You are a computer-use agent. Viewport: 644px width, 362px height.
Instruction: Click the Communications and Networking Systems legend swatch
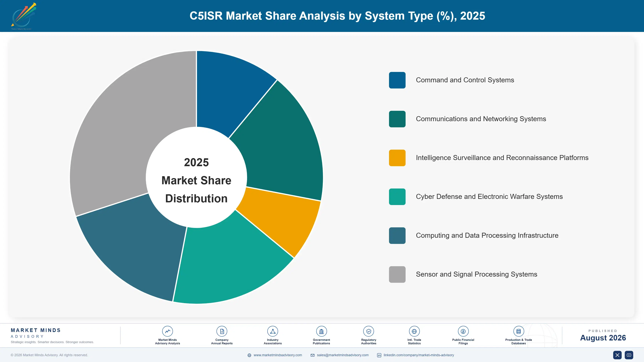(397, 119)
